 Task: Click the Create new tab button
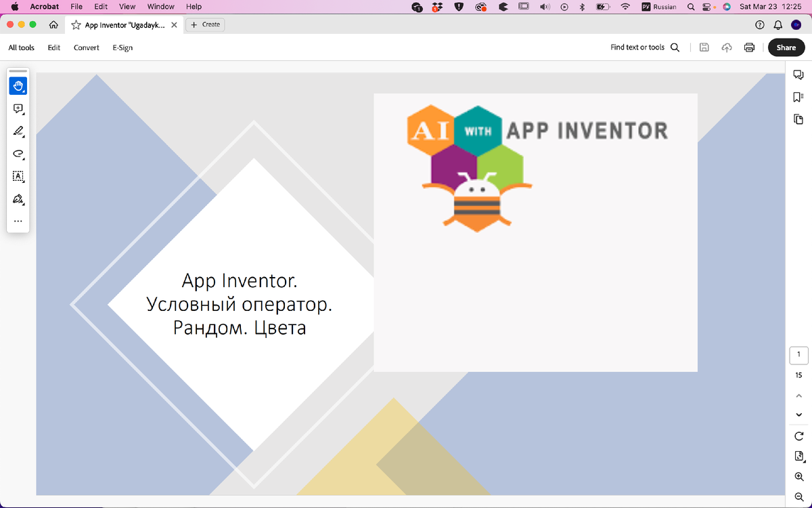[206, 24]
